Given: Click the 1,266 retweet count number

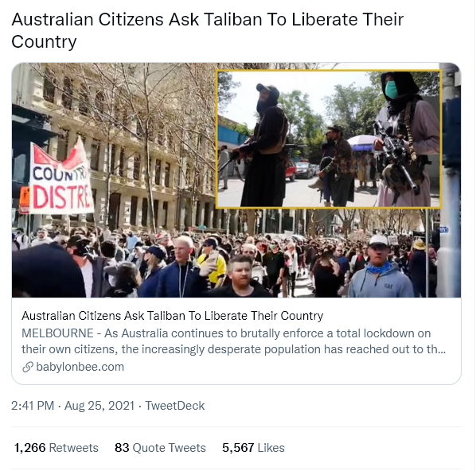Looking at the screenshot, I should tap(29, 448).
